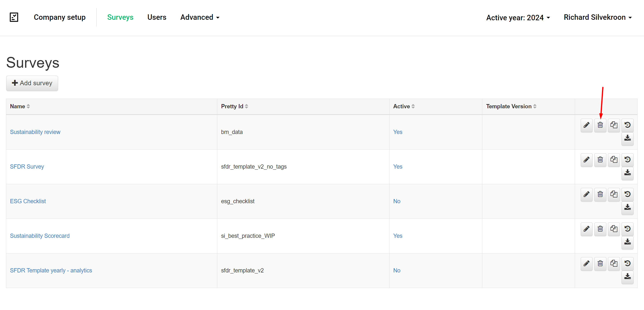The height and width of the screenshot is (310, 644).
Task: Open history for Sustainability review survey
Action: pyautogui.click(x=627, y=125)
